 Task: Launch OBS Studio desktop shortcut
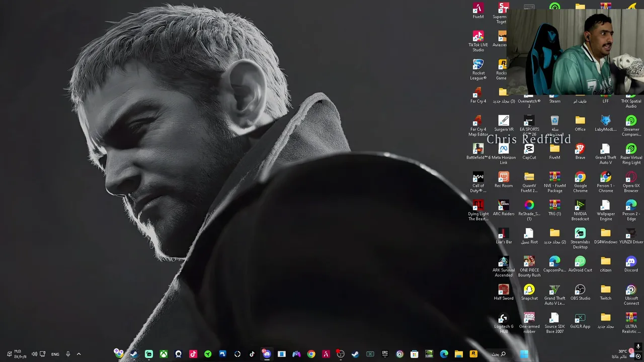[x=580, y=292]
